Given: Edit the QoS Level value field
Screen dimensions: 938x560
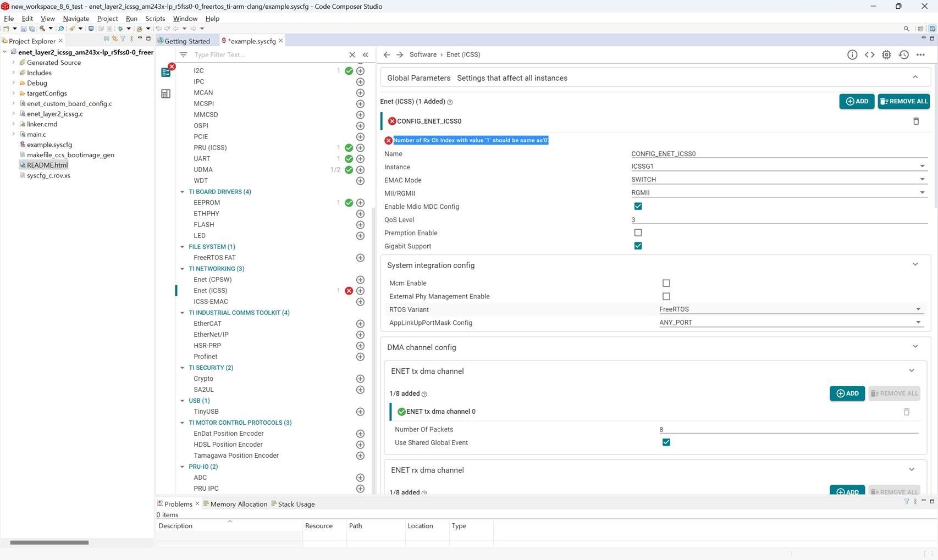Looking at the screenshot, I should point(779,219).
